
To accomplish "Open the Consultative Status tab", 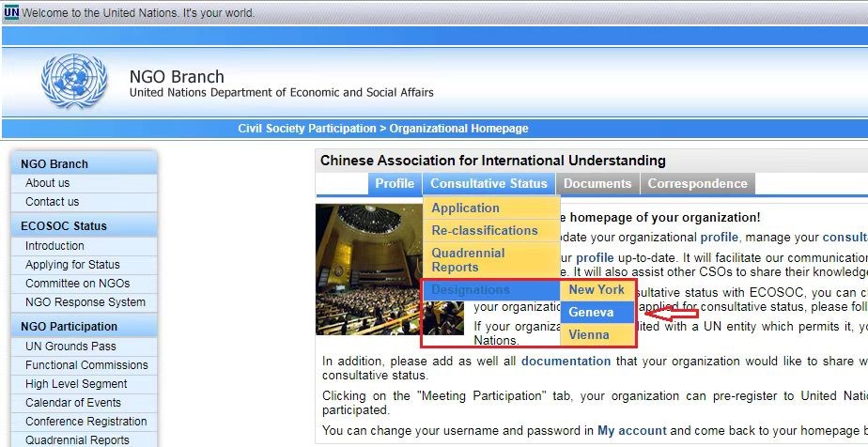I will pyautogui.click(x=488, y=184).
